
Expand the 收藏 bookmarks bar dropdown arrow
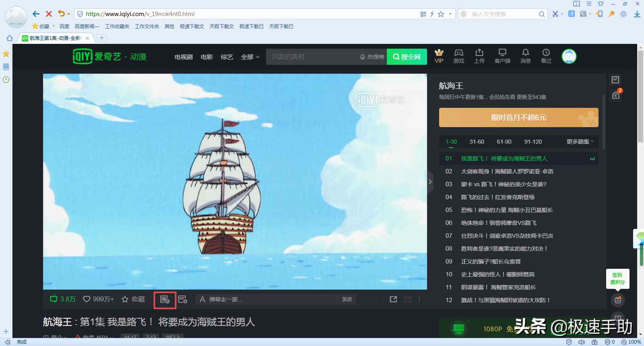(x=54, y=27)
